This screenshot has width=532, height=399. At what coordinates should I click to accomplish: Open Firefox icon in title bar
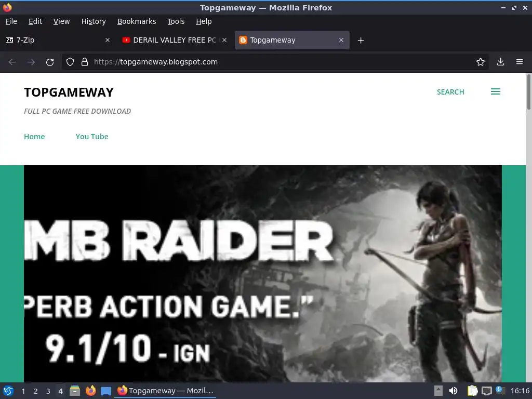coord(7,7)
